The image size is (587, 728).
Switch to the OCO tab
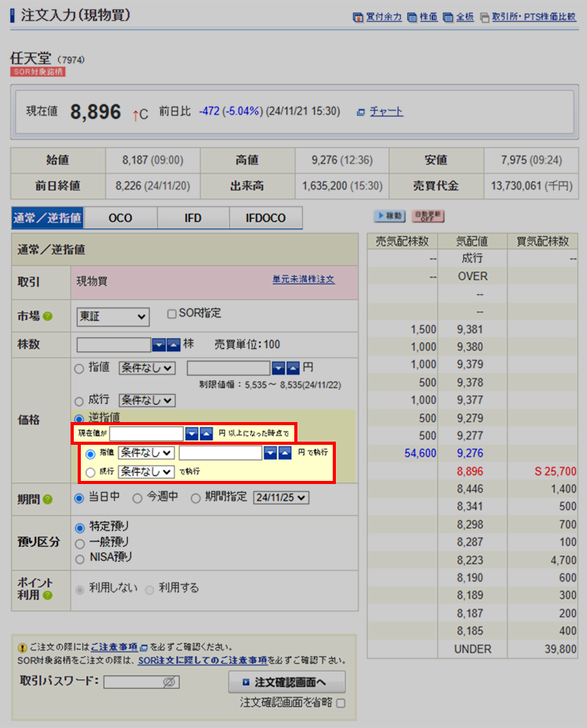click(120, 218)
